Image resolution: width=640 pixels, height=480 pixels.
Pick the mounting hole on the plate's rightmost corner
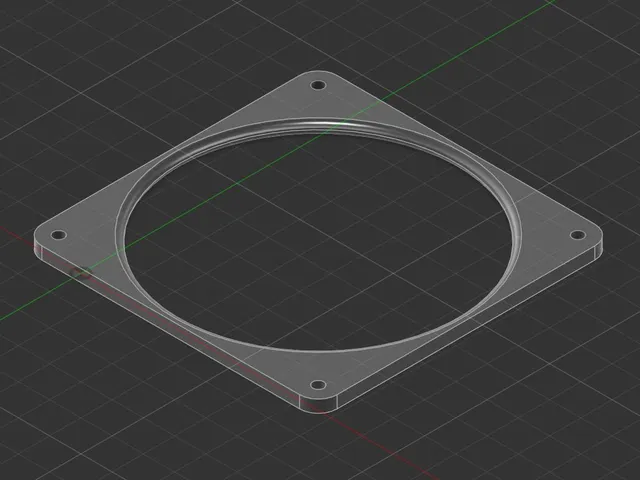[578, 235]
